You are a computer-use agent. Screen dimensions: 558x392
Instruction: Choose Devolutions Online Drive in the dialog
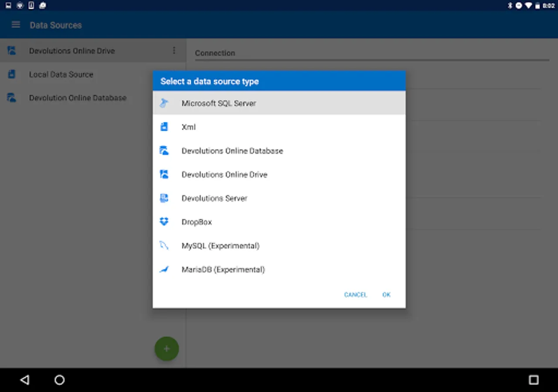(x=279, y=174)
